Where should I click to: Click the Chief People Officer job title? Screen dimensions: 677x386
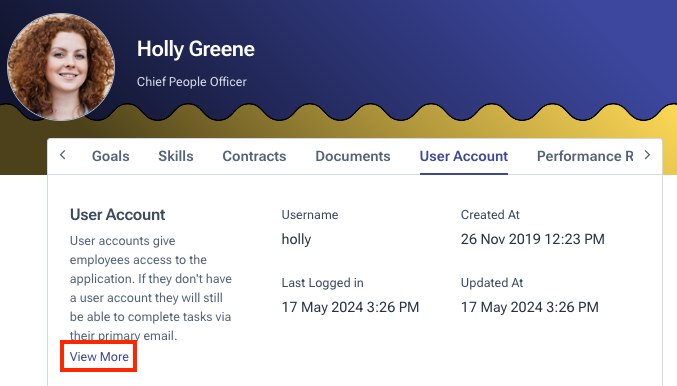[x=192, y=82]
